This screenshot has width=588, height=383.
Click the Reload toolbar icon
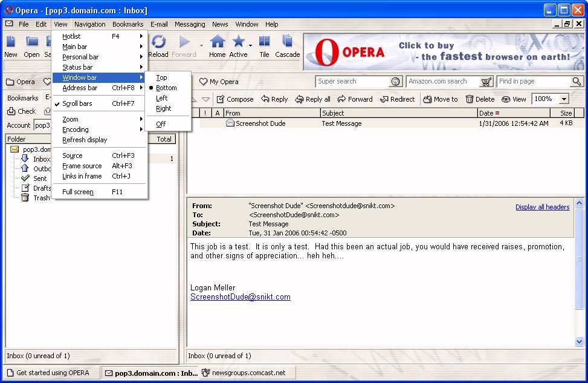pyautogui.click(x=158, y=42)
